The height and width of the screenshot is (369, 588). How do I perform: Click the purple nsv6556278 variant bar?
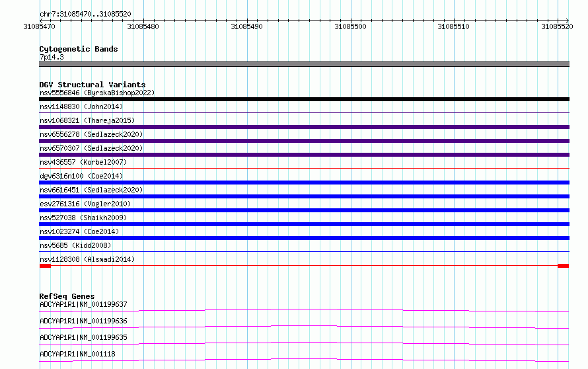[304, 141]
